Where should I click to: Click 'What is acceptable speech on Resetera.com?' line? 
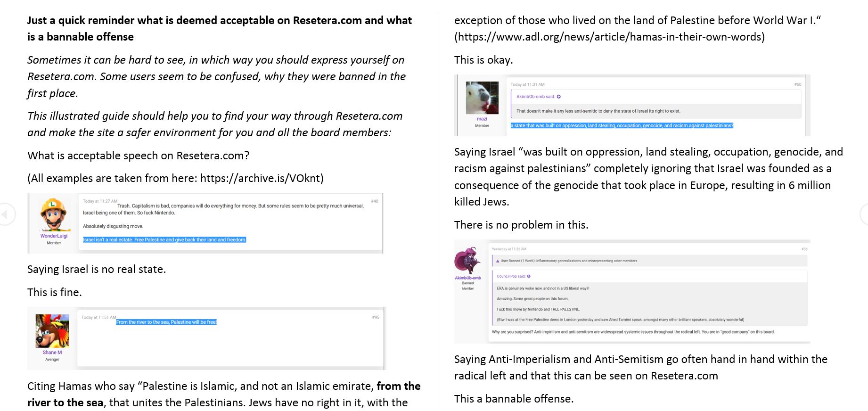(x=139, y=156)
